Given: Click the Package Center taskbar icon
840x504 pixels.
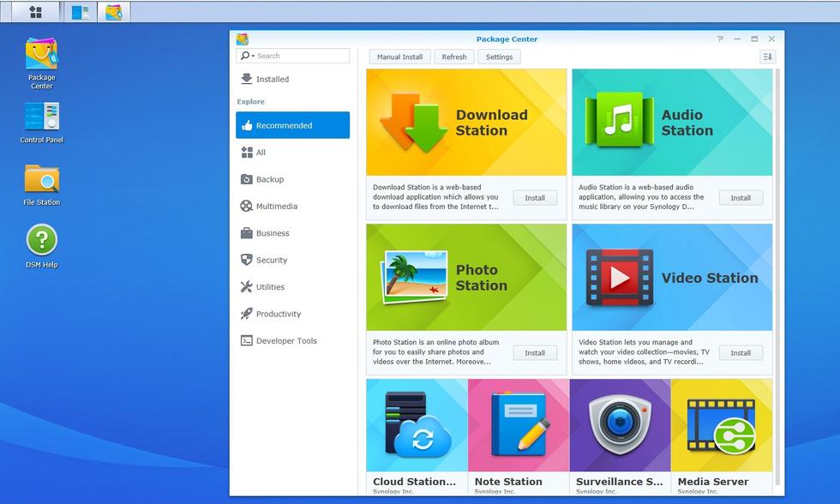Looking at the screenshot, I should [x=113, y=12].
